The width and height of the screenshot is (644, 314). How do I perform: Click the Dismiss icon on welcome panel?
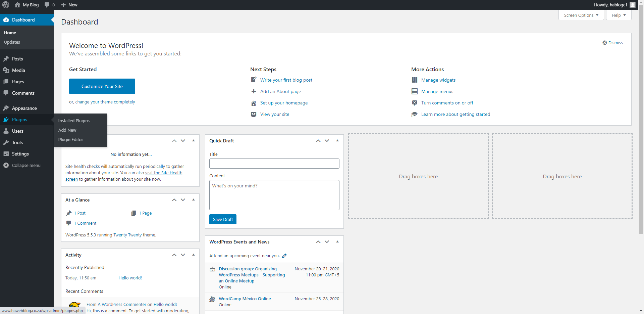click(604, 43)
